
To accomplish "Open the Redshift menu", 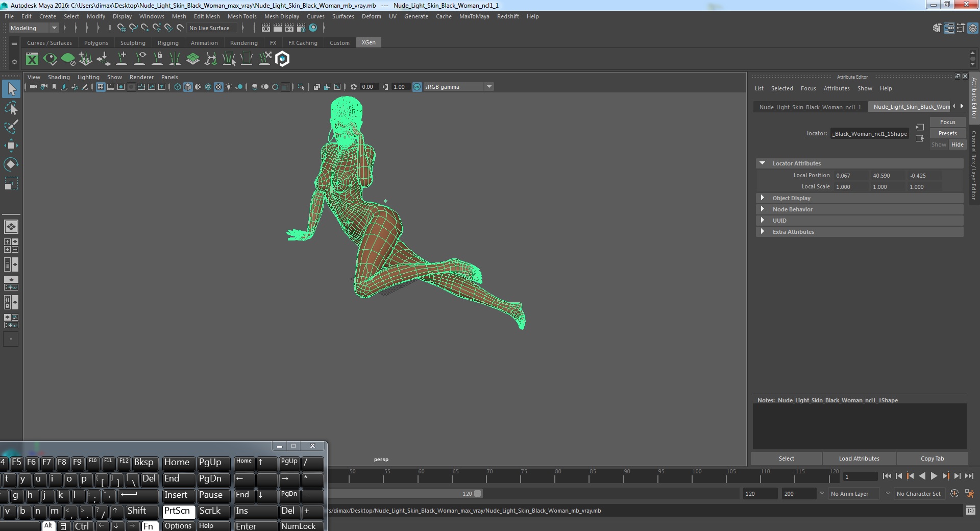I will (508, 16).
